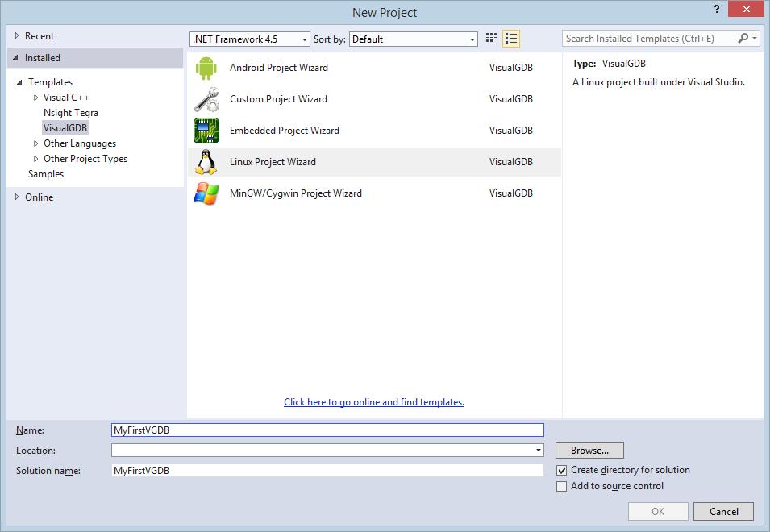Select Custom Project Wizard text
The height and width of the screenshot is (532, 770).
pyautogui.click(x=278, y=99)
